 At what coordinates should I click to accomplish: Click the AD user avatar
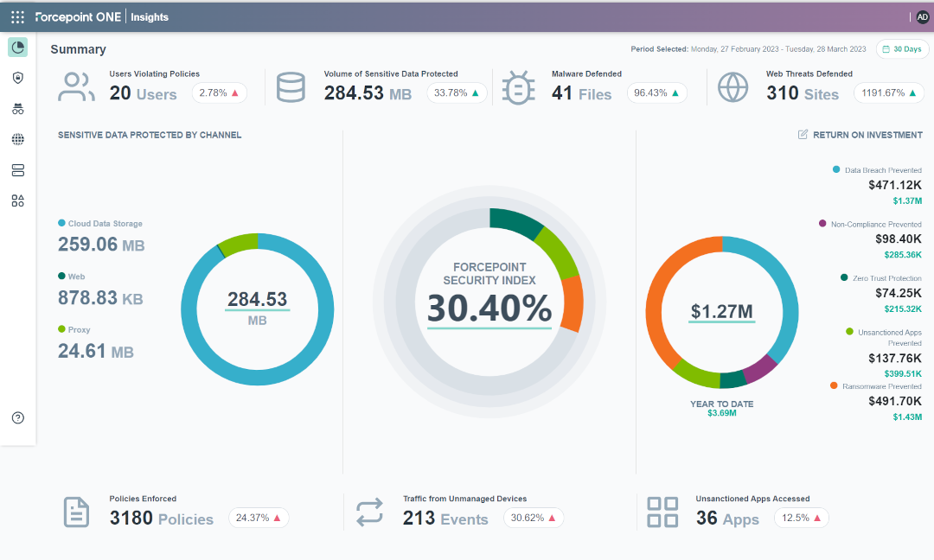click(x=922, y=17)
